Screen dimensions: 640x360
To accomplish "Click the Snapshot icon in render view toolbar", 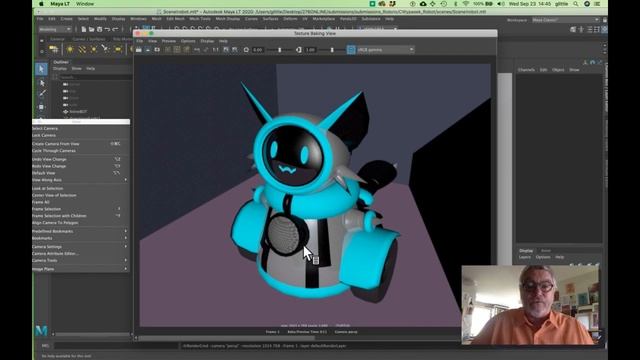I will (x=157, y=50).
